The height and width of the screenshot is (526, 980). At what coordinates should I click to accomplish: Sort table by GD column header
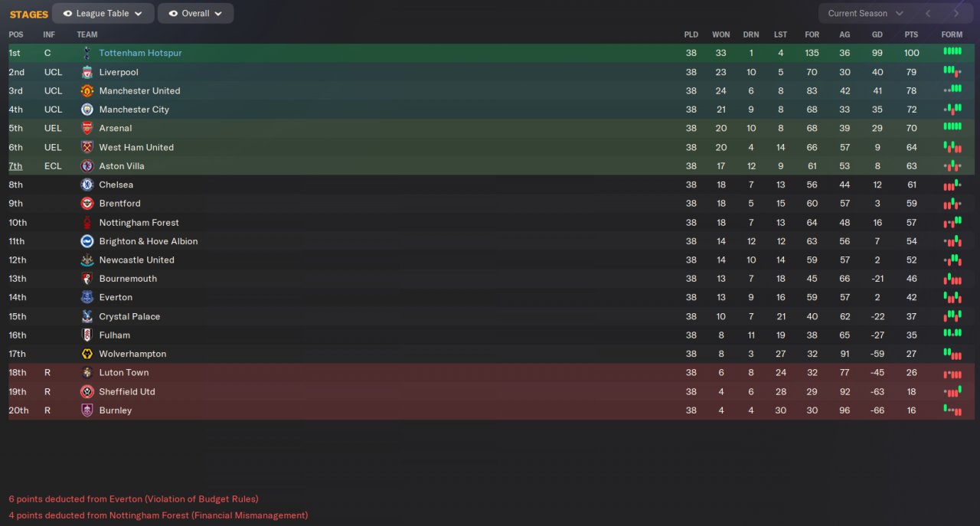tap(877, 34)
